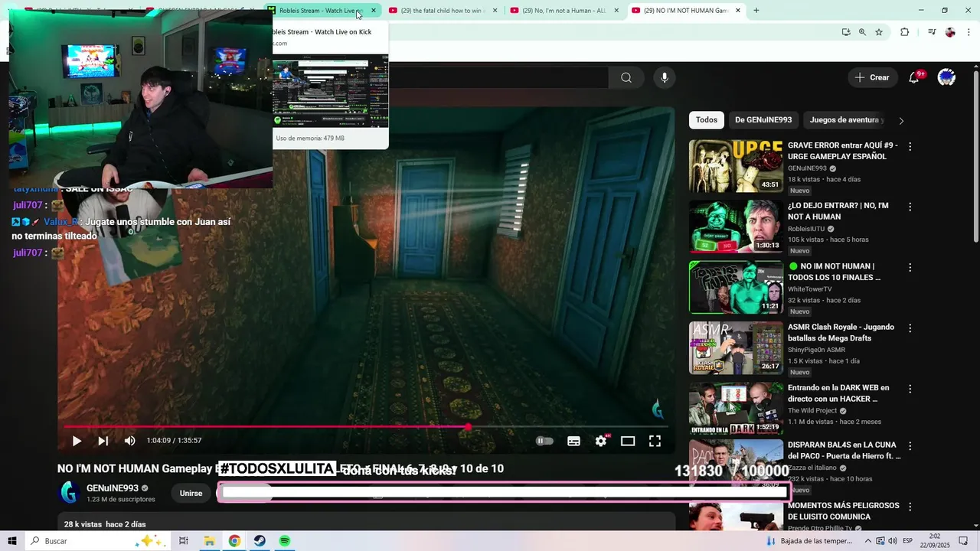Open File Explorer from the taskbar
The width and height of the screenshot is (980, 551).
coord(209,541)
